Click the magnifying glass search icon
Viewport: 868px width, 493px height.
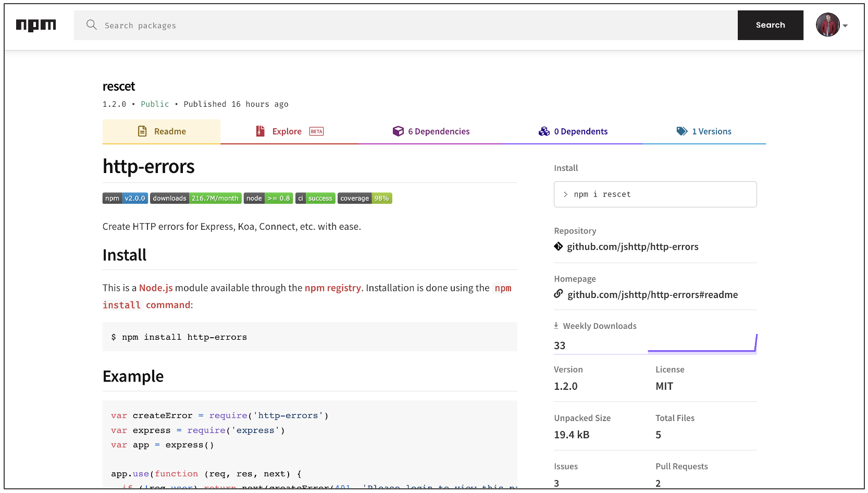click(x=92, y=25)
